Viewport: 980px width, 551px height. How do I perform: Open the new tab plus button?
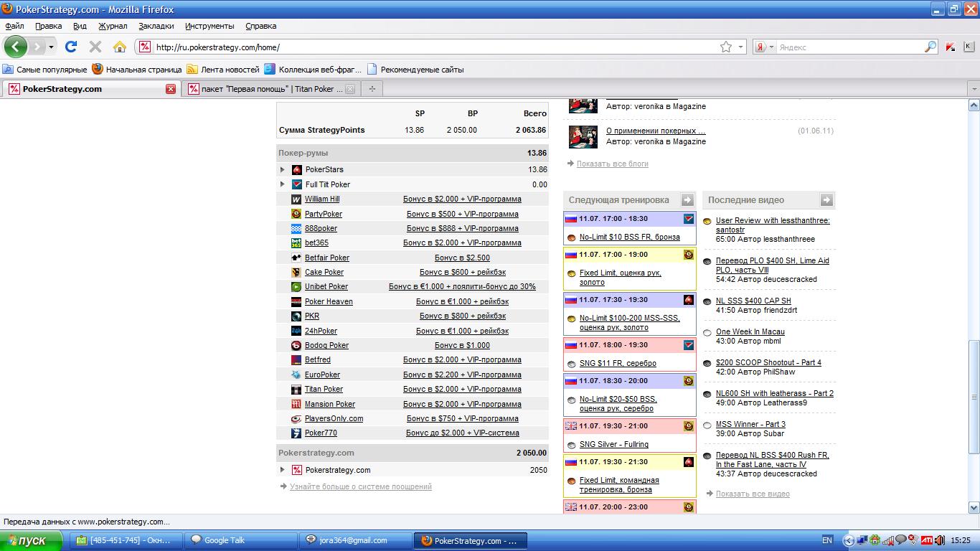click(372, 89)
